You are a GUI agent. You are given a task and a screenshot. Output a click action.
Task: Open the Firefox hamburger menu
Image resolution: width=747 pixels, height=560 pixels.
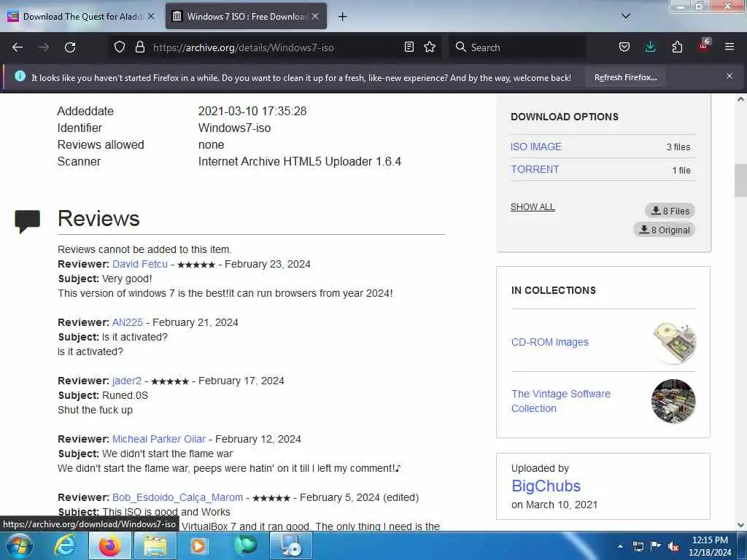729,47
